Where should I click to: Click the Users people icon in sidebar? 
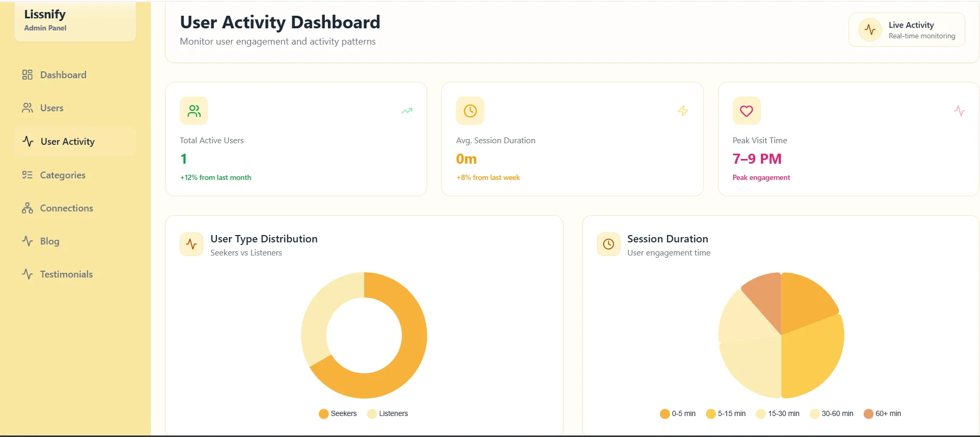27,108
